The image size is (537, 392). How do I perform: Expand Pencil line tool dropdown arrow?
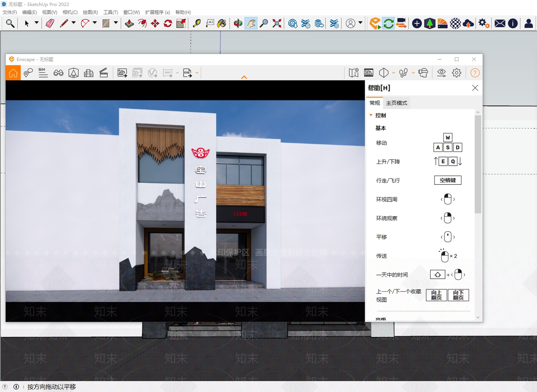pyautogui.click(x=74, y=23)
